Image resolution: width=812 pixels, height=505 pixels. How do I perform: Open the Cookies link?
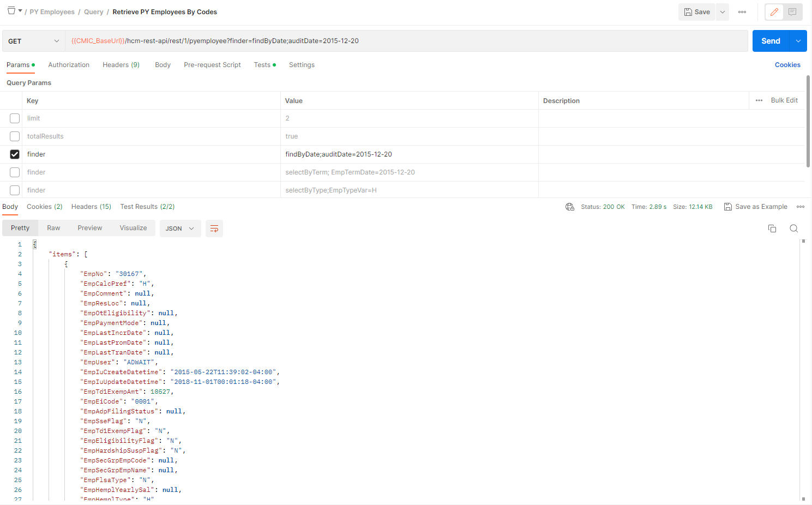(787, 65)
